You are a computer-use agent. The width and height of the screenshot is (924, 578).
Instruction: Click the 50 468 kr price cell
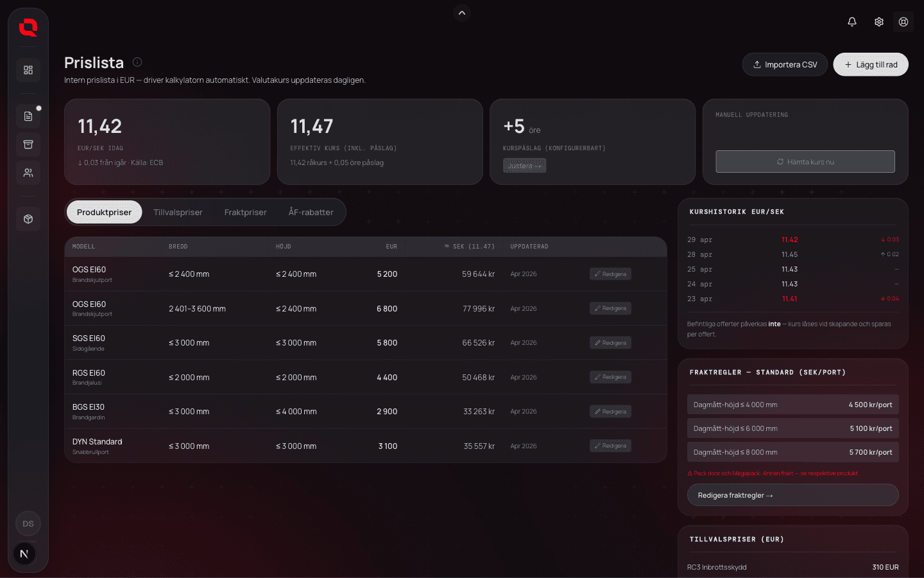pyautogui.click(x=478, y=378)
